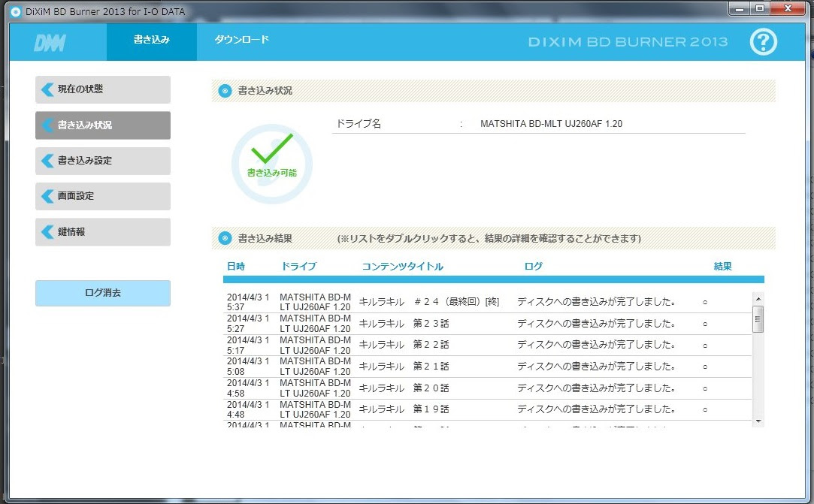
Task: Click result circle in the 第19話 row
Action: pyautogui.click(x=705, y=409)
